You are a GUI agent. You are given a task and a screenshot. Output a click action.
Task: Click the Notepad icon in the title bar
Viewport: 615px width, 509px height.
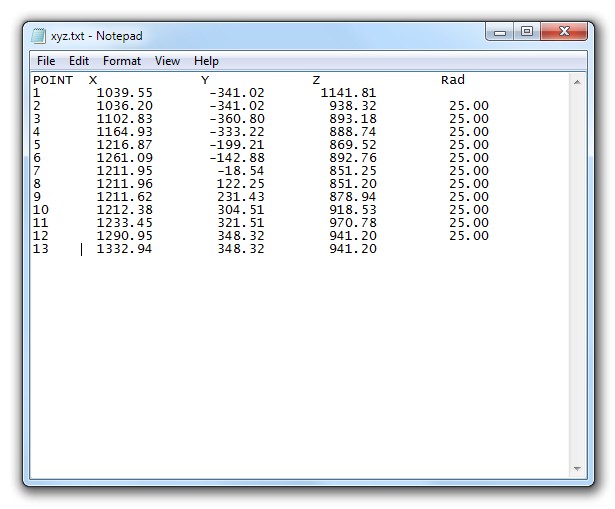39,36
